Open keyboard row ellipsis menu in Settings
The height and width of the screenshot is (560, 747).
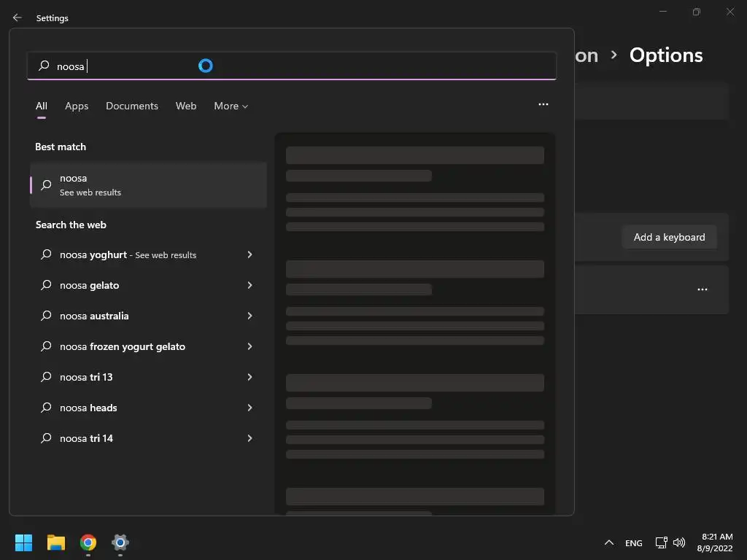point(703,289)
